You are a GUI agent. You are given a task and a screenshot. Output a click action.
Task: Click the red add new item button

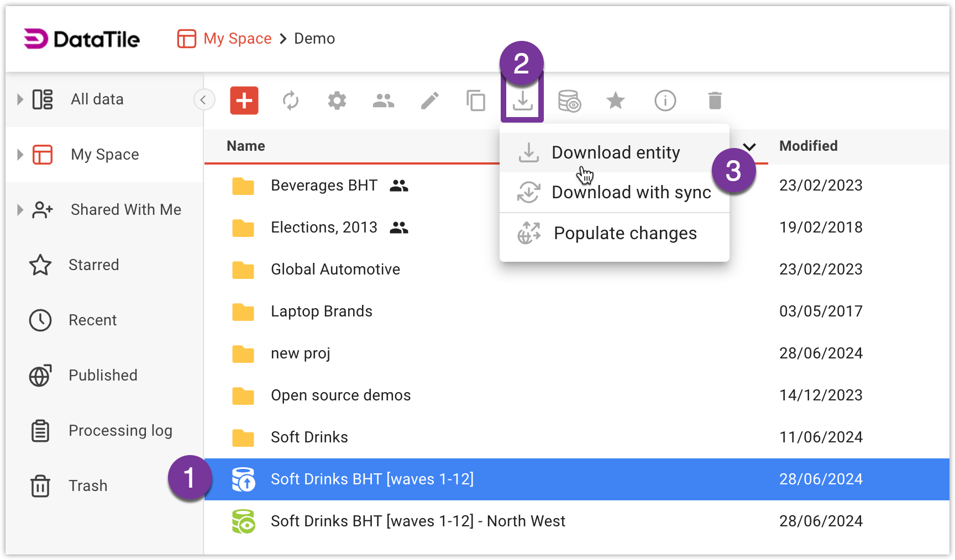click(x=244, y=101)
